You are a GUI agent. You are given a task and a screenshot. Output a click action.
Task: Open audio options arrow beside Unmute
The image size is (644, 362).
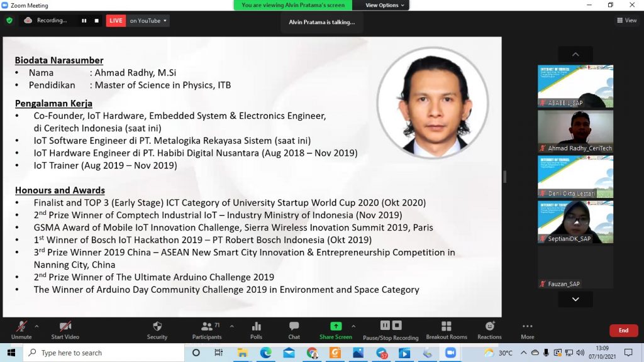[x=37, y=326]
